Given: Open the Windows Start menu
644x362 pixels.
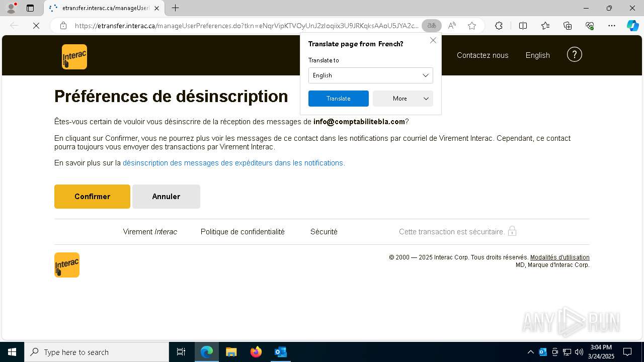Looking at the screenshot, I should click(12, 352).
